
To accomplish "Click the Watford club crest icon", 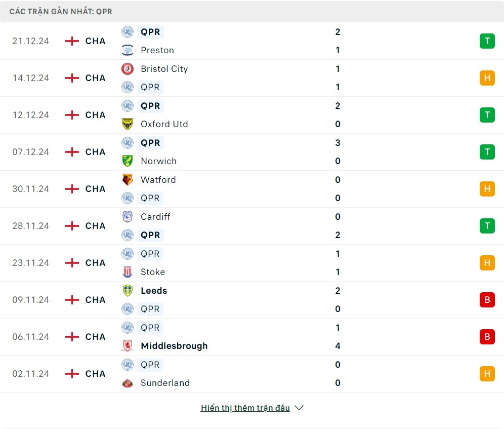I will [x=127, y=180].
